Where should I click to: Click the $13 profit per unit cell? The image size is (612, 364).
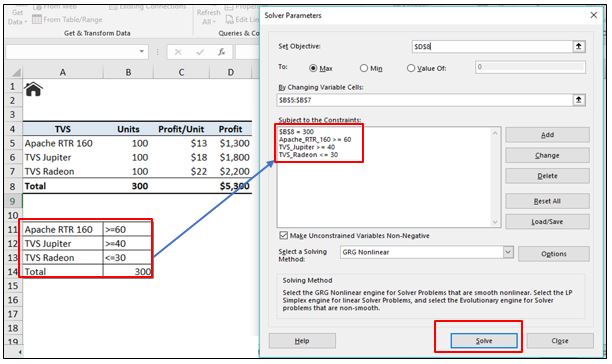click(181, 144)
